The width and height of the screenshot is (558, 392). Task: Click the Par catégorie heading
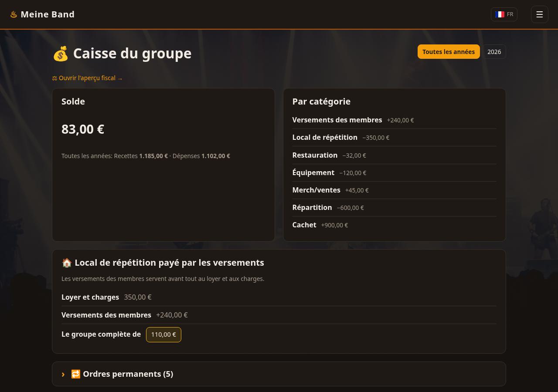pos(321,101)
